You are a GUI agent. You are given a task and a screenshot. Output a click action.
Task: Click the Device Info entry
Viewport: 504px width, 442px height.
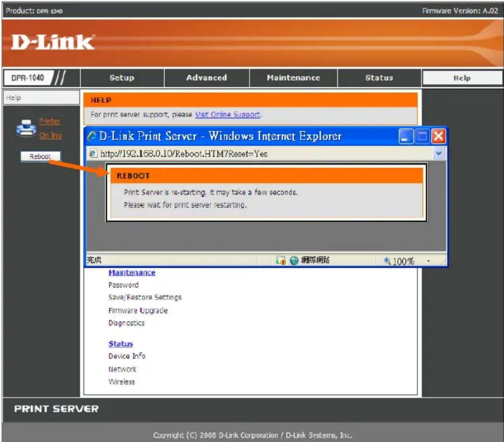[x=127, y=356]
